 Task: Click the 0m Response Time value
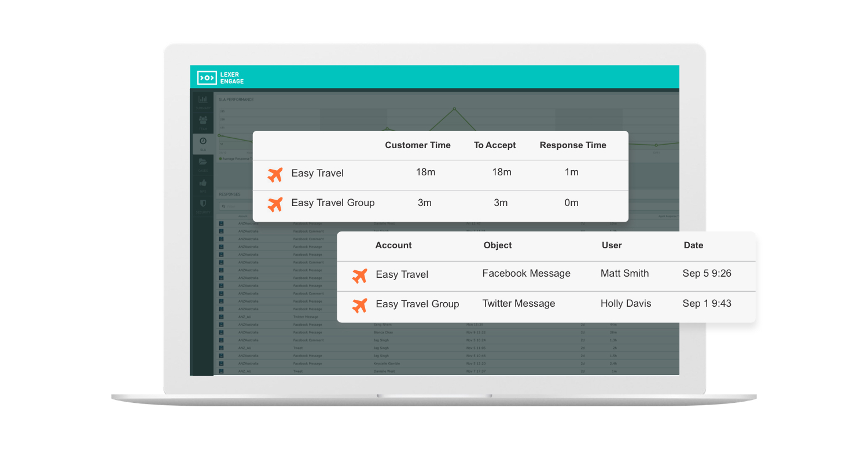(572, 203)
